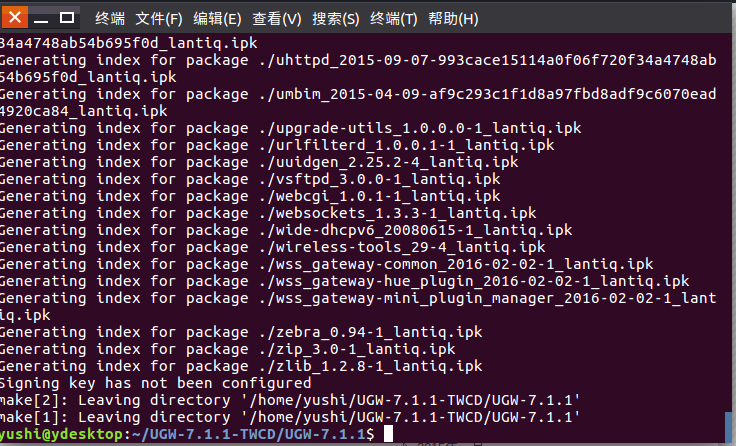Minimize the terminal window
Viewport: 736px width, 446px height.
coord(41,19)
